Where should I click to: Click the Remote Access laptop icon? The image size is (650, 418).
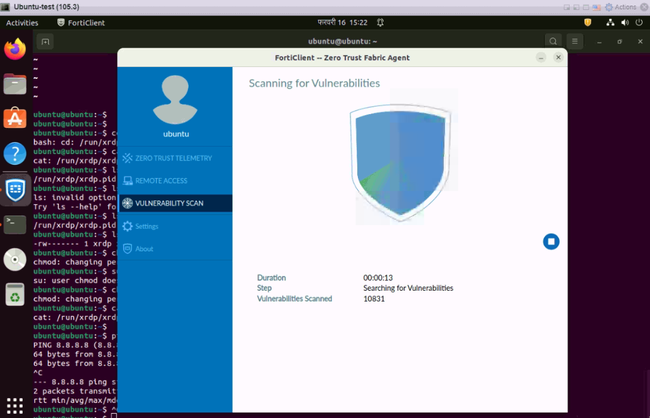pyautogui.click(x=127, y=181)
